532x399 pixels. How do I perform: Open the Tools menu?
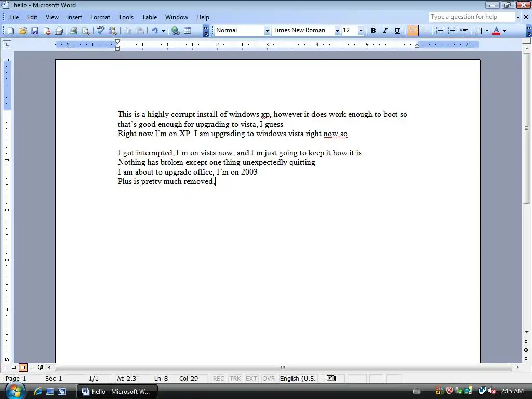click(x=126, y=17)
